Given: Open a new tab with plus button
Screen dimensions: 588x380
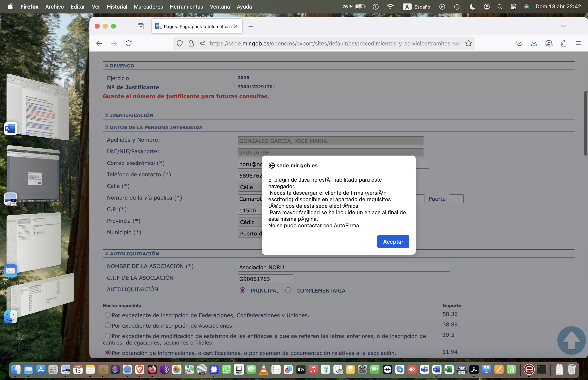Looking at the screenshot, I should 251,26.
